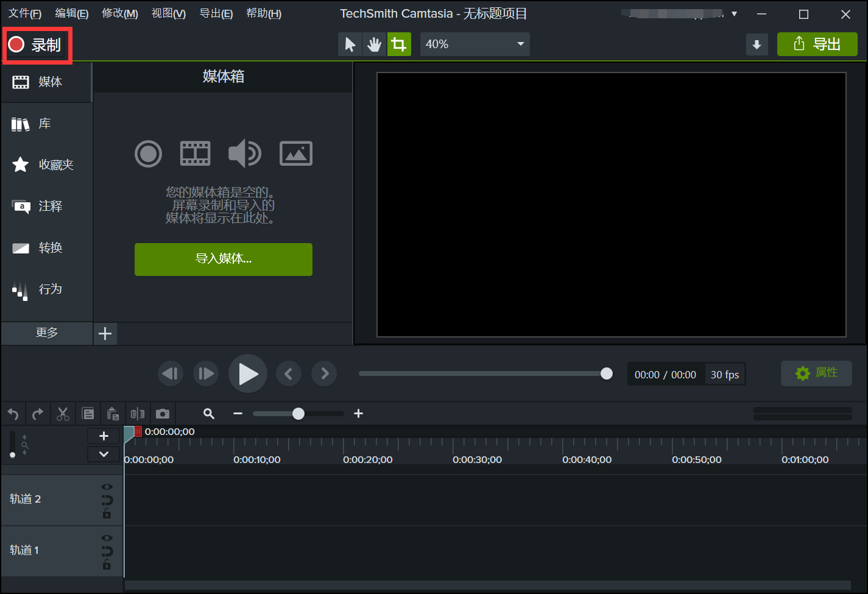Open the 修改(M) menu
The image size is (868, 594).
pyautogui.click(x=120, y=13)
